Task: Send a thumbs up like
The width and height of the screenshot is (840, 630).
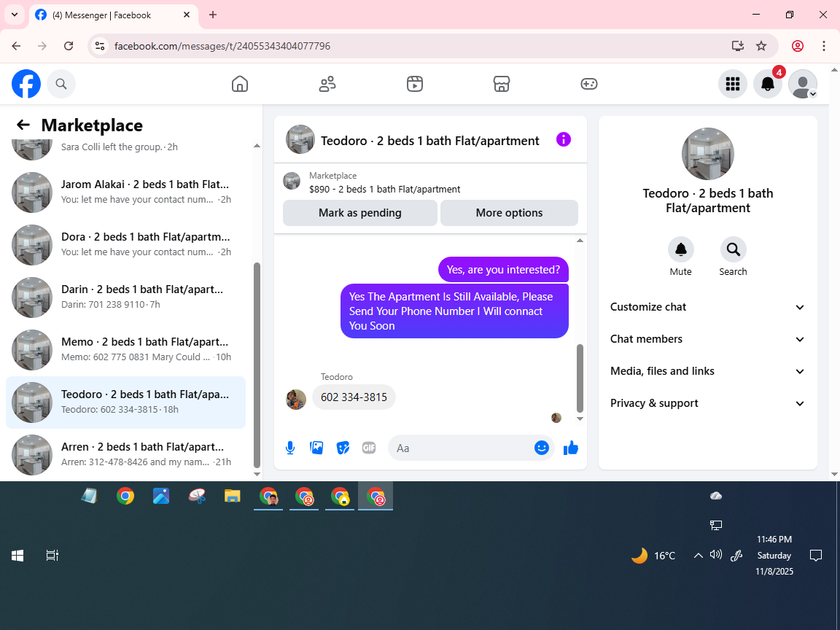Action: pos(571,448)
